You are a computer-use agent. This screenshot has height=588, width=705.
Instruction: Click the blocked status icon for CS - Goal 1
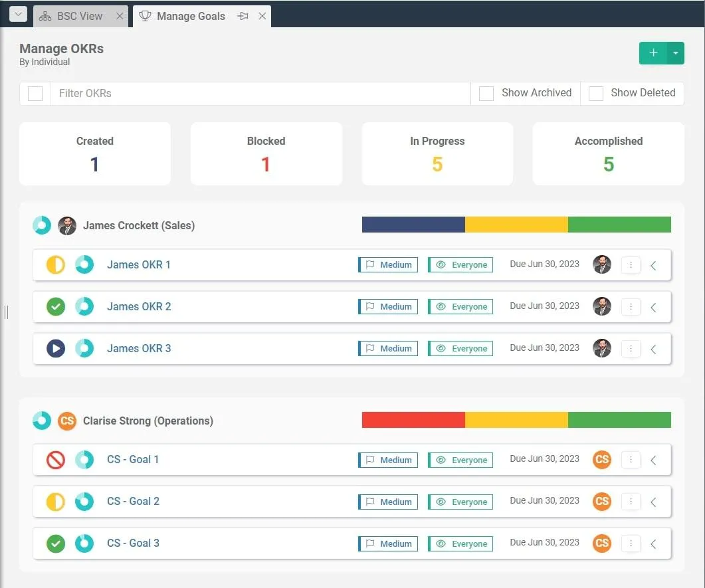[x=56, y=460]
